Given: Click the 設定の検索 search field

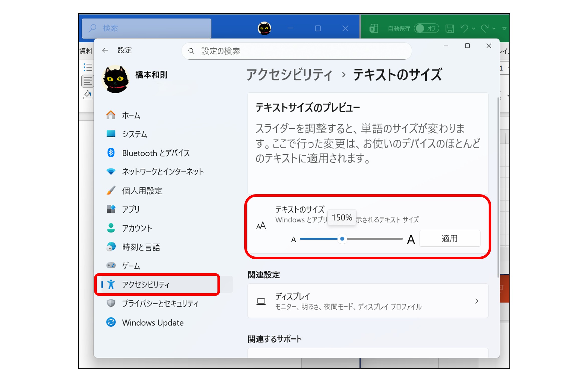Looking at the screenshot, I should click(296, 51).
